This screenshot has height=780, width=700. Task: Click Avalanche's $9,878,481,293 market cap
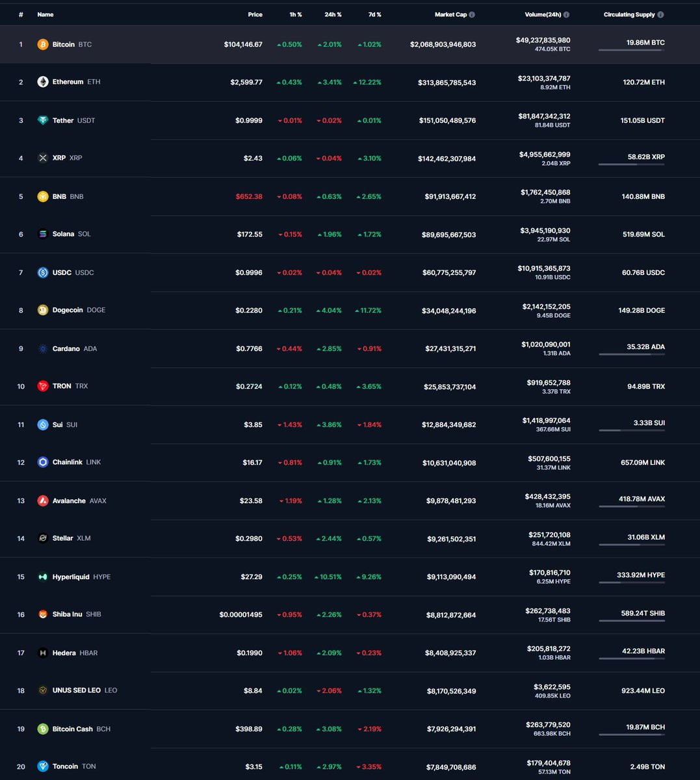pos(451,500)
